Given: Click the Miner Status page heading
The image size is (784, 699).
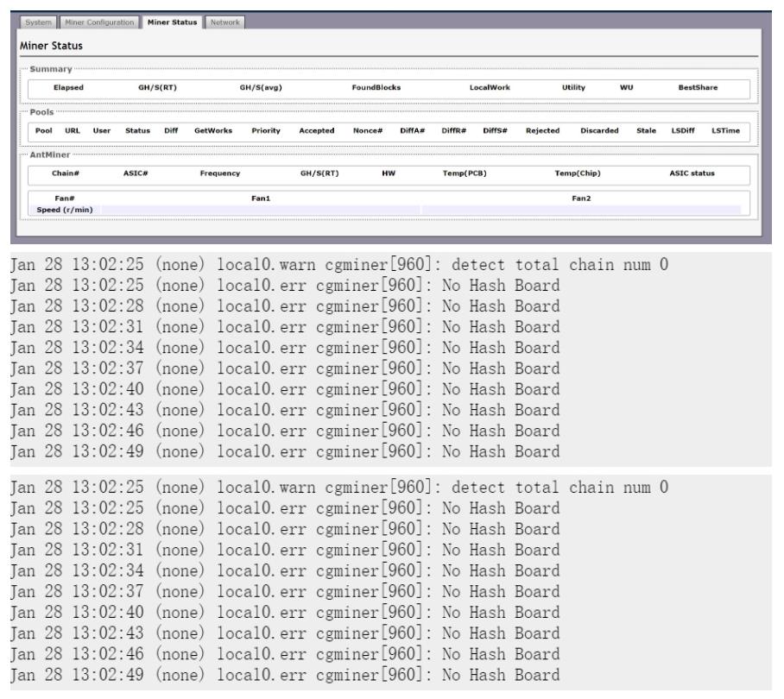Looking at the screenshot, I should tap(51, 44).
